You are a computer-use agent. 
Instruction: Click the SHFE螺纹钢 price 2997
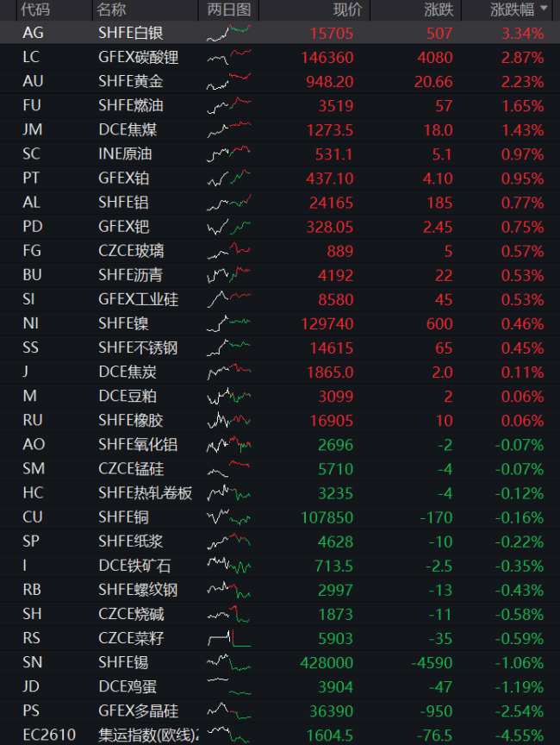pos(335,590)
